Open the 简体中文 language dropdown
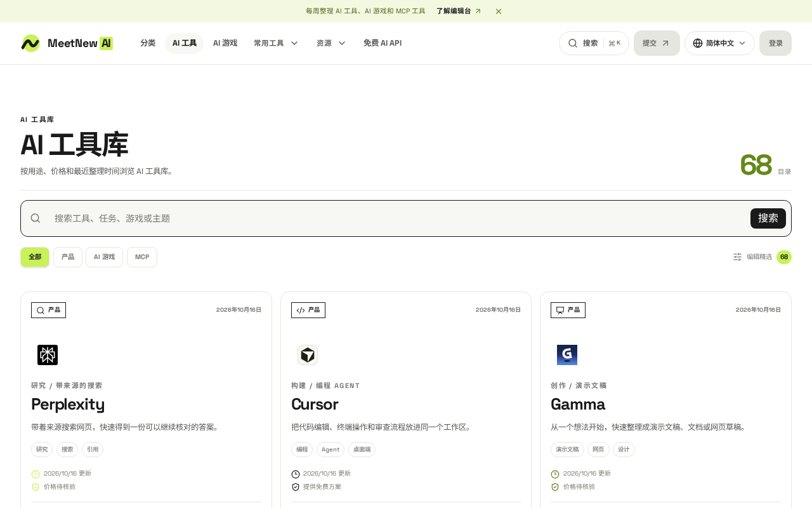This screenshot has height=508, width=812. [x=719, y=43]
